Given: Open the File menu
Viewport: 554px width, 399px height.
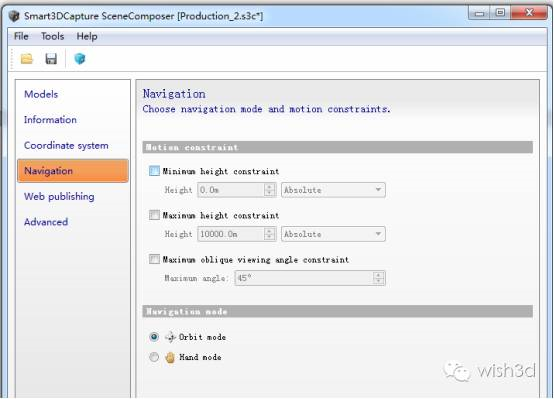Looking at the screenshot, I should tap(21, 36).
